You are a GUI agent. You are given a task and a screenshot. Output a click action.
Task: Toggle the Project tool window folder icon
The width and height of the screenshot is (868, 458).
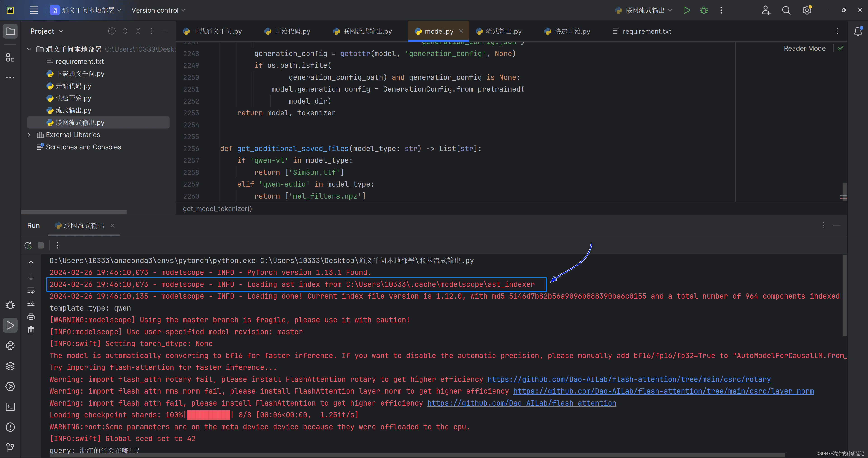coord(10,31)
